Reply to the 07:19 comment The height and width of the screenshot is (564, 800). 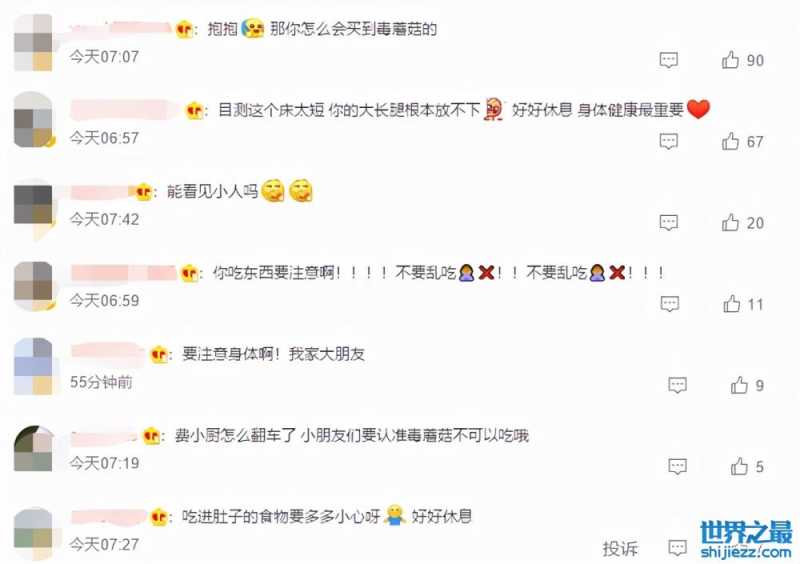click(678, 467)
